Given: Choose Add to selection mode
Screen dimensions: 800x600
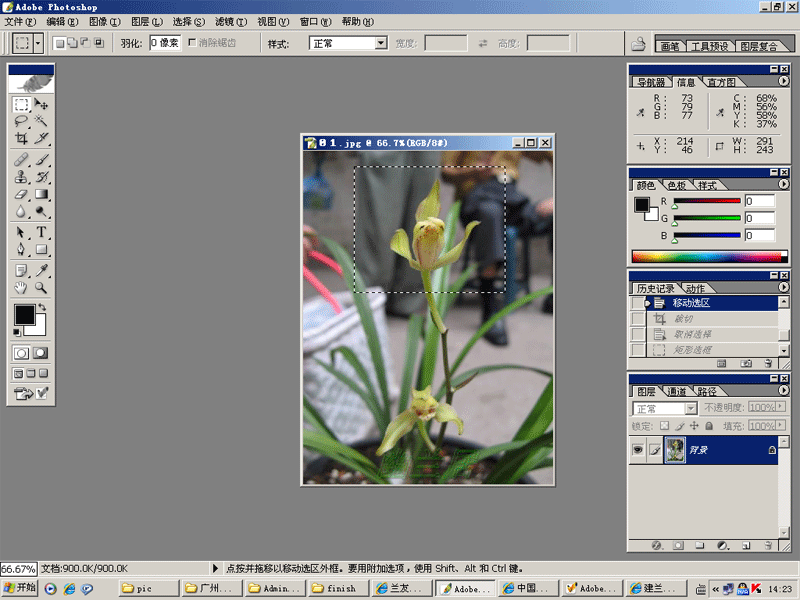Looking at the screenshot, I should pos(72,43).
